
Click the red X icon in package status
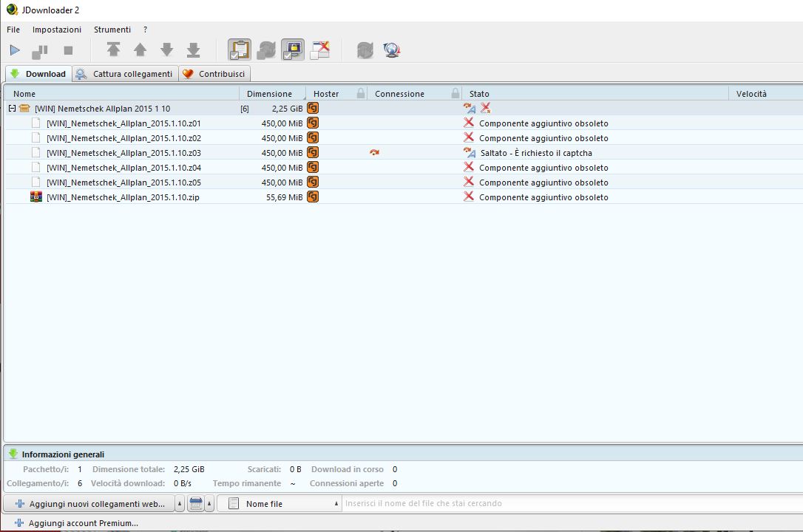tap(486, 107)
